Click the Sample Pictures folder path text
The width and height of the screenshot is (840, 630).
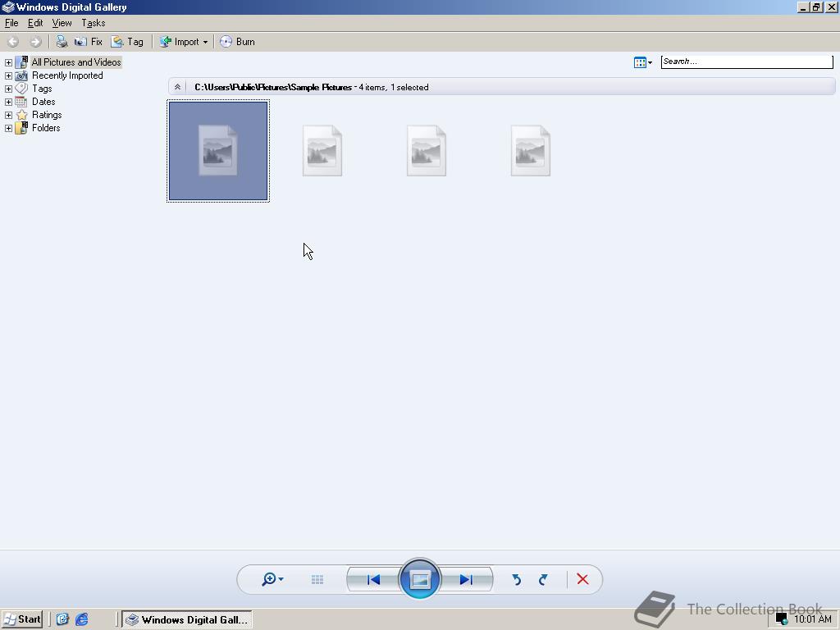pyautogui.click(x=272, y=87)
